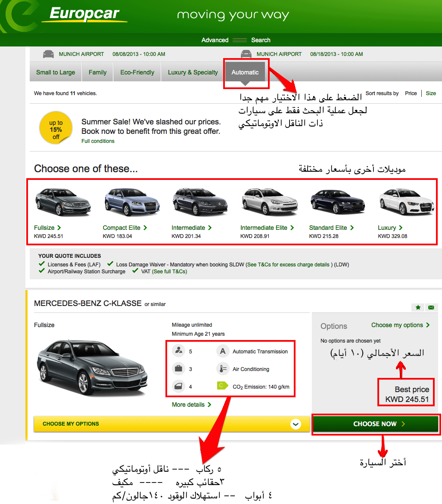This screenshot has height=504, width=442.
Task: Open the Full conditions link
Action: point(98,141)
